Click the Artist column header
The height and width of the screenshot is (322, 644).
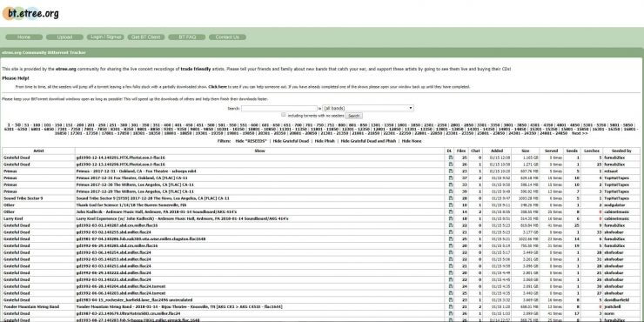[x=38, y=151]
